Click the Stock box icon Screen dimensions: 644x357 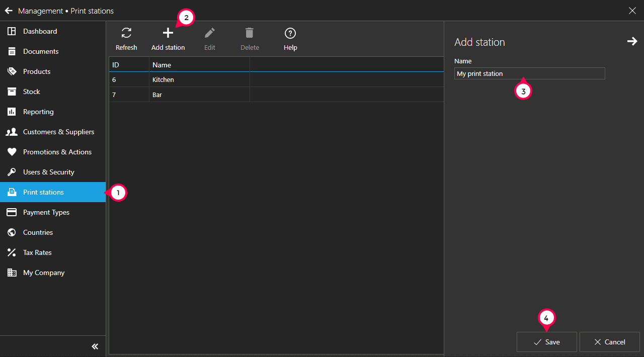click(12, 92)
